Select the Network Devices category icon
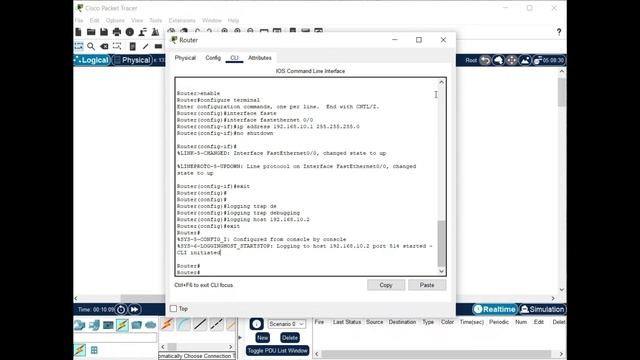640x360 pixels. click(x=80, y=325)
